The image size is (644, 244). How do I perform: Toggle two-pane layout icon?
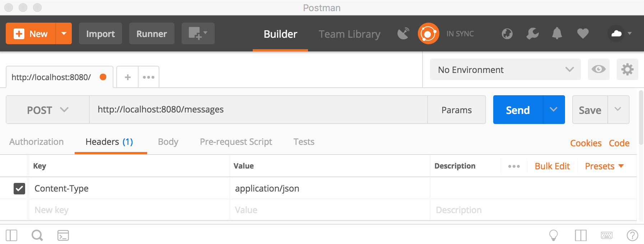click(x=580, y=235)
